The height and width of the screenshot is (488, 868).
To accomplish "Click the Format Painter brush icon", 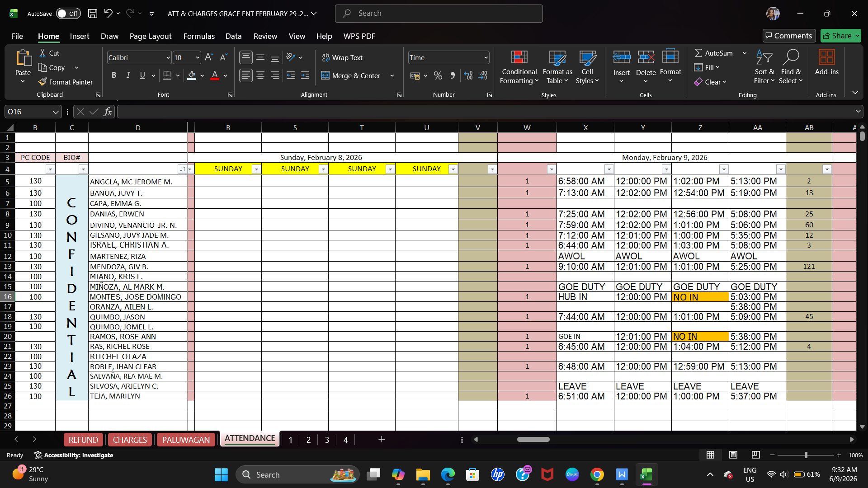I will pyautogui.click(x=42, y=82).
